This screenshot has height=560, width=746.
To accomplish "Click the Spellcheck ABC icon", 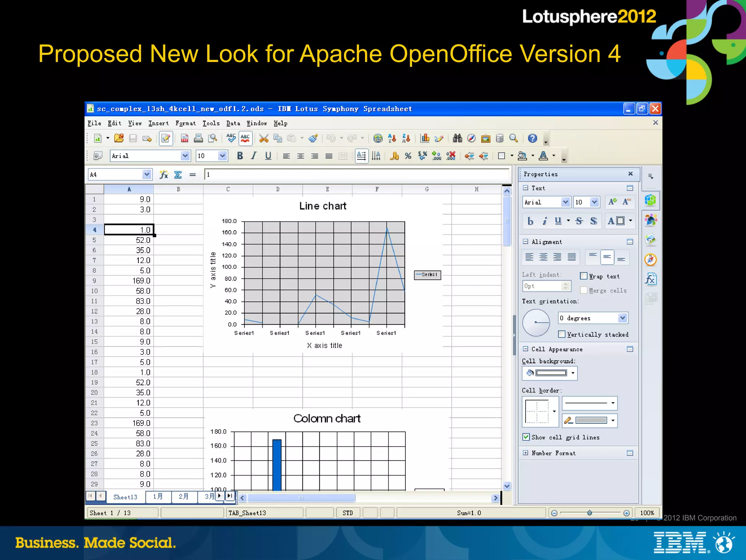I will click(x=231, y=138).
